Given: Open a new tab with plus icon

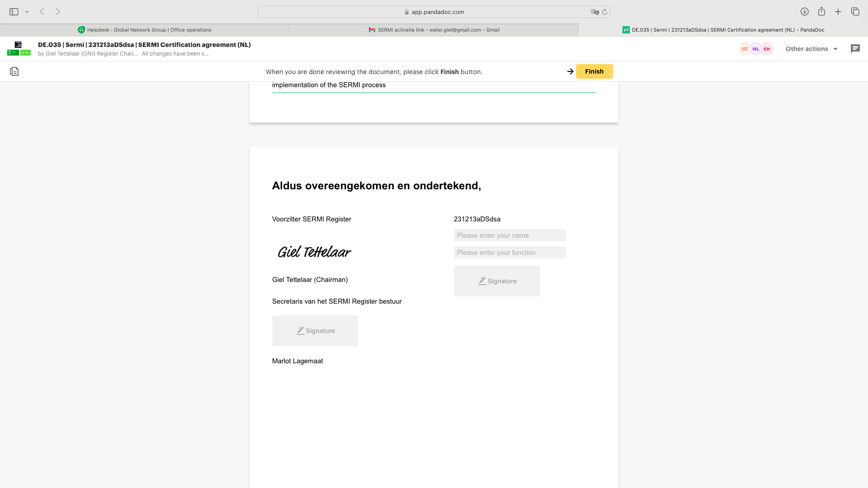Looking at the screenshot, I should click(838, 12).
